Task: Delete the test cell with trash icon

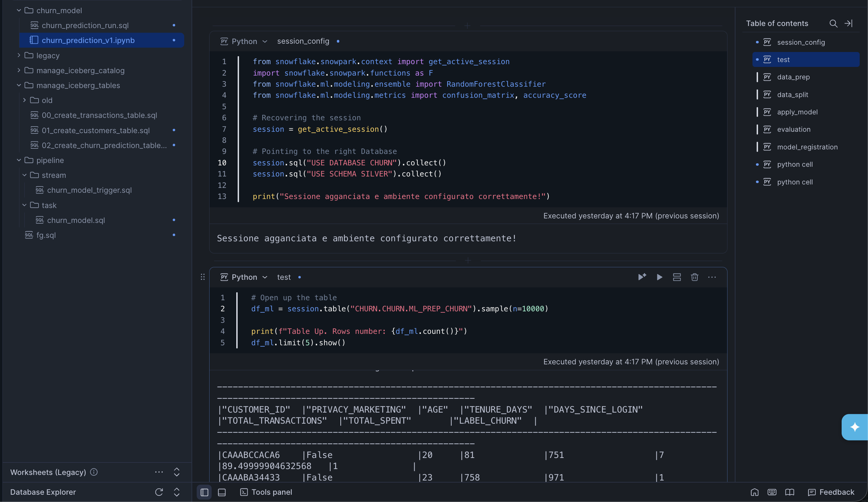Action: click(x=695, y=277)
